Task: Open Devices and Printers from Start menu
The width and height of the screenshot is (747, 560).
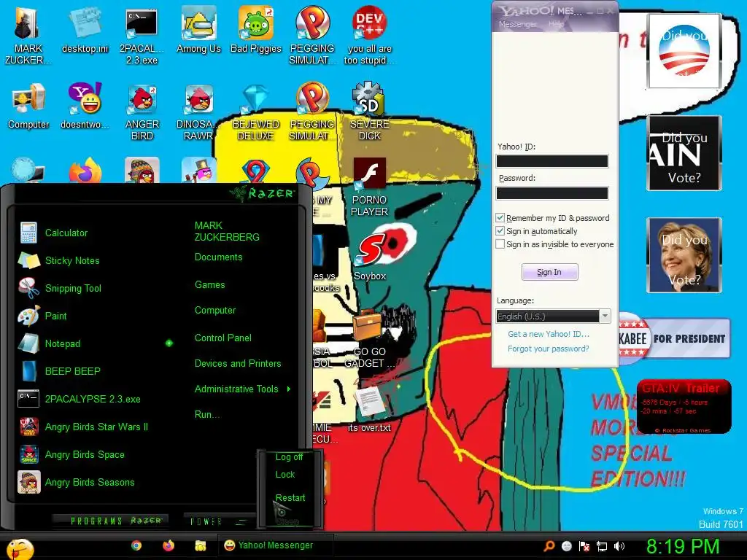Action: pyautogui.click(x=238, y=363)
